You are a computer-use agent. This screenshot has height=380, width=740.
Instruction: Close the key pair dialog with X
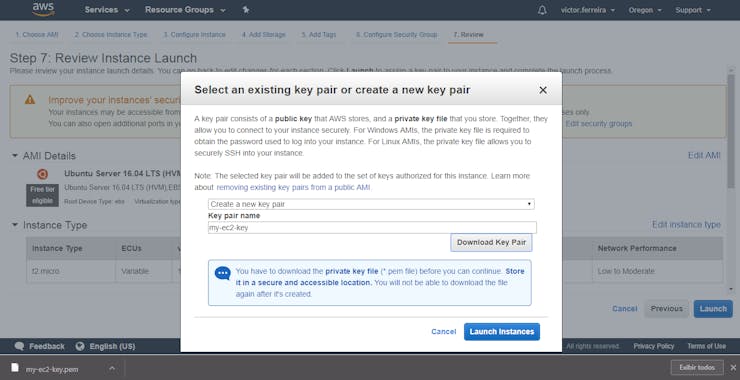click(543, 90)
